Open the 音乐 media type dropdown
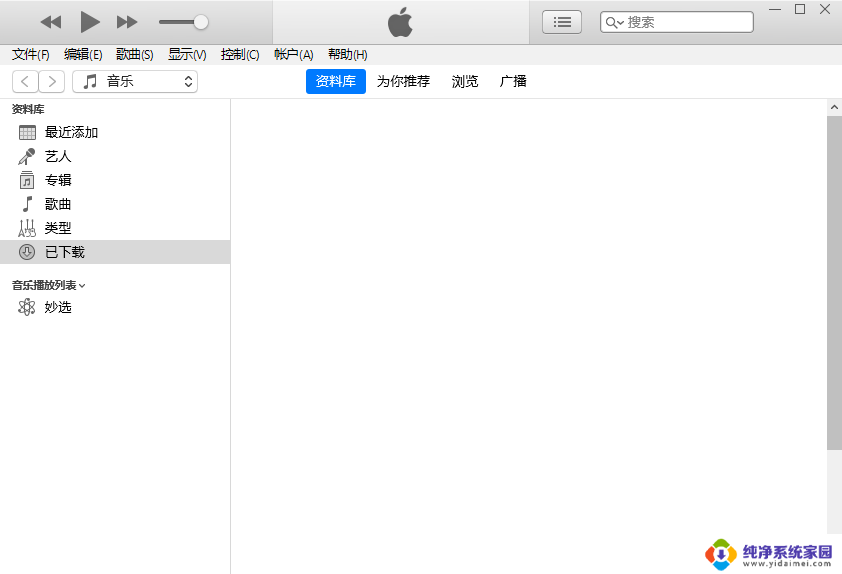This screenshot has height=574, width=842. pos(135,82)
